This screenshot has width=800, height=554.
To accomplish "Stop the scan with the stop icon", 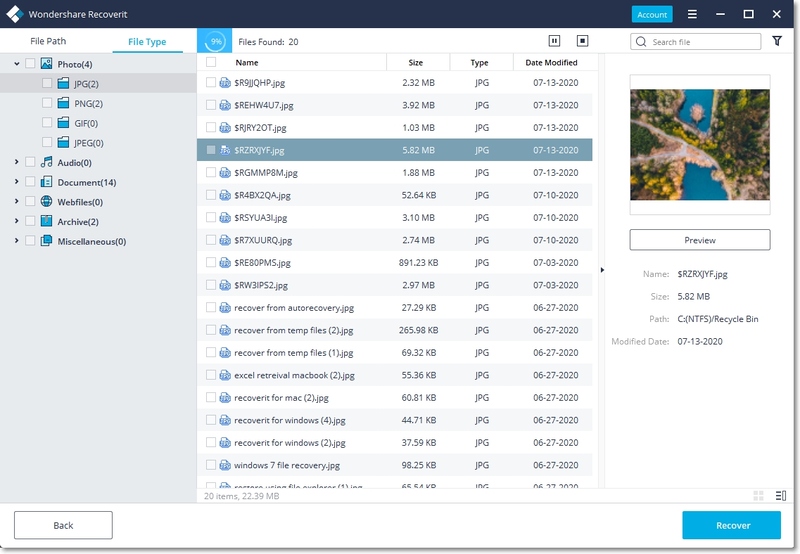I will (x=582, y=41).
